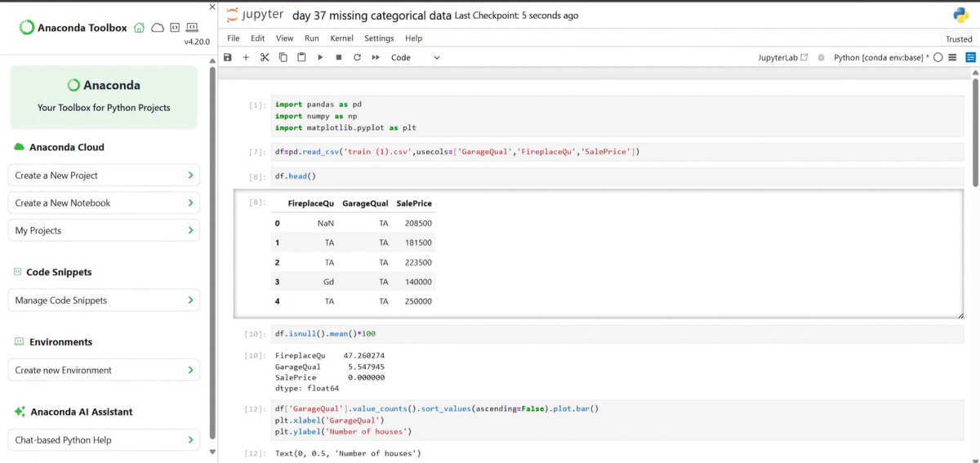980x463 pixels.
Task: Open the Run menu
Action: click(x=312, y=38)
